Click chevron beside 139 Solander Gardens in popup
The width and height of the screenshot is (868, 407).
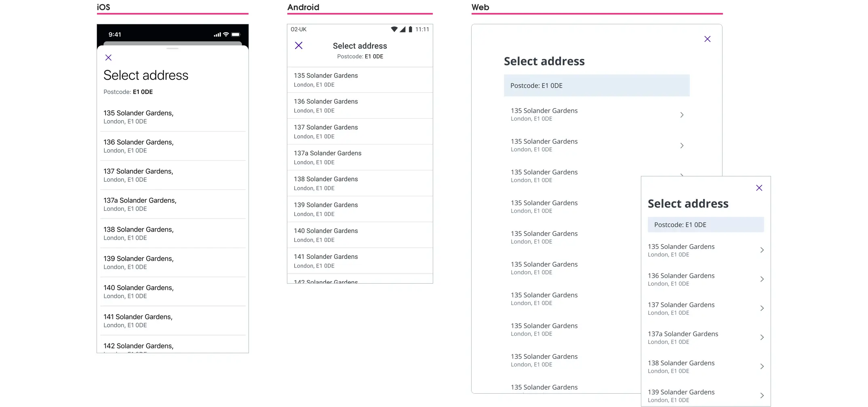point(762,396)
